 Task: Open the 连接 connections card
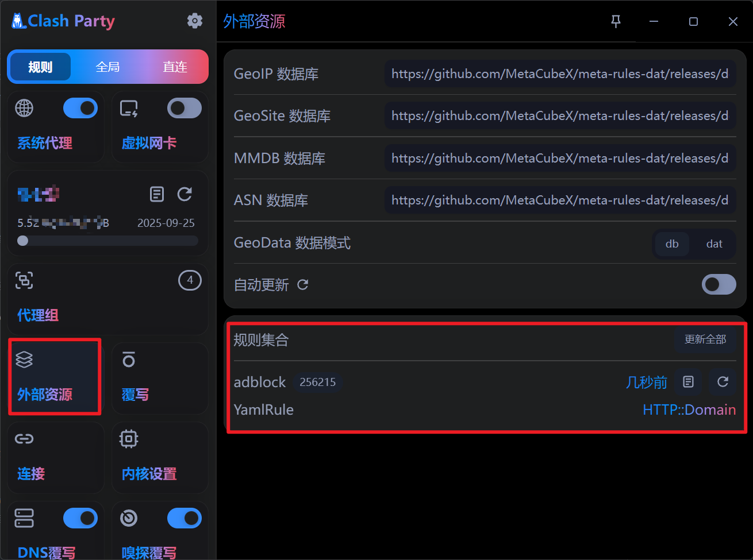pos(55,458)
